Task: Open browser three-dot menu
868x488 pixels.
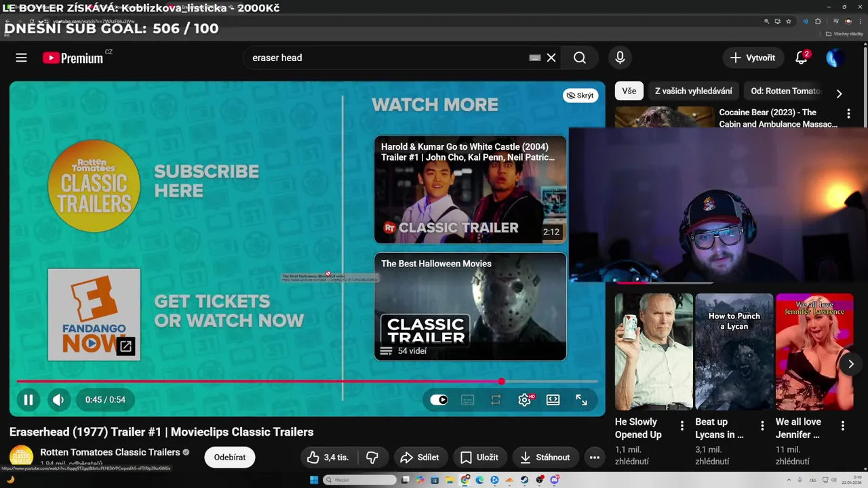Action: coord(859,22)
